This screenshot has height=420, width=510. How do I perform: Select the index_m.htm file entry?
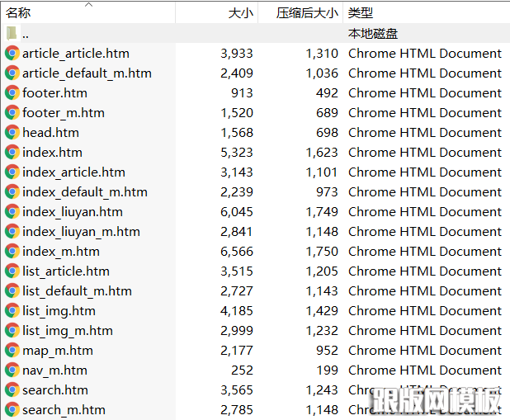61,252
